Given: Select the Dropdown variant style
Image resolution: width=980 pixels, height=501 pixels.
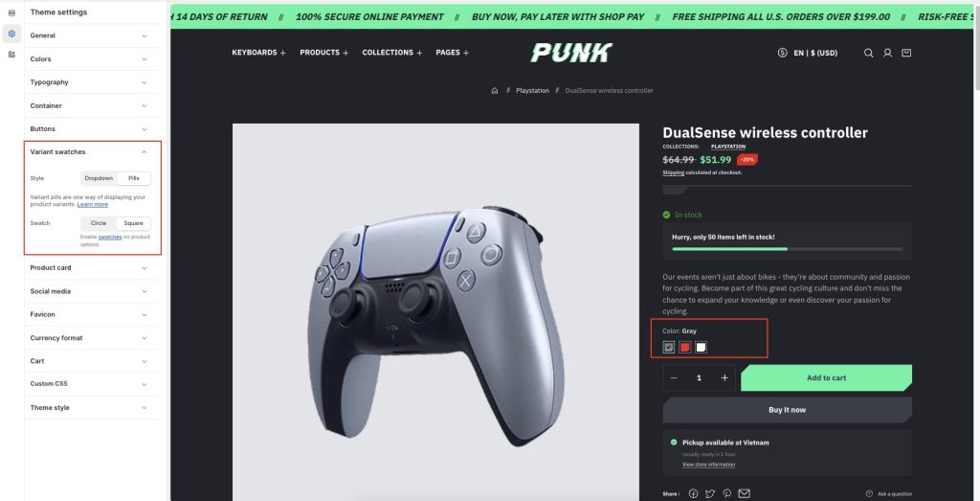Looking at the screenshot, I should click(x=99, y=178).
